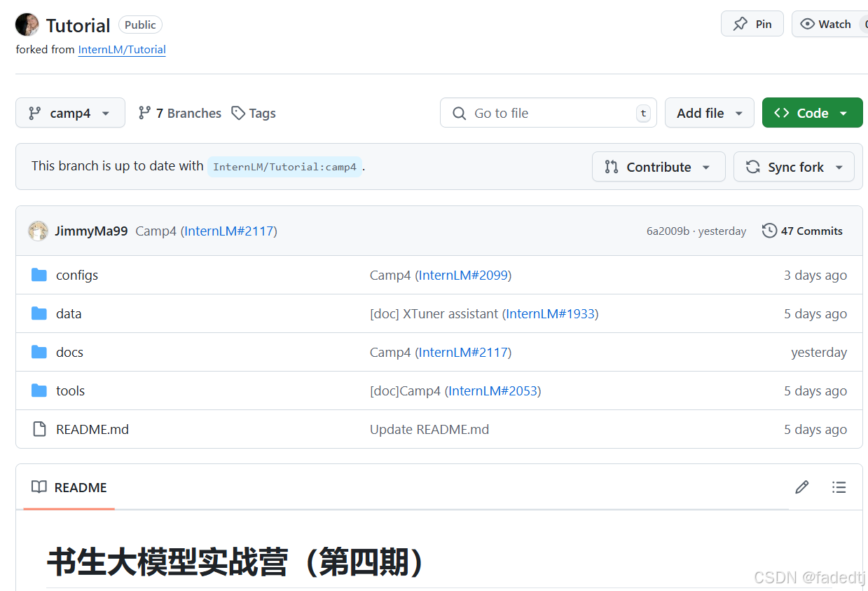868x591 pixels.
Task: Click the Update README.md commit message
Action: tap(429, 429)
